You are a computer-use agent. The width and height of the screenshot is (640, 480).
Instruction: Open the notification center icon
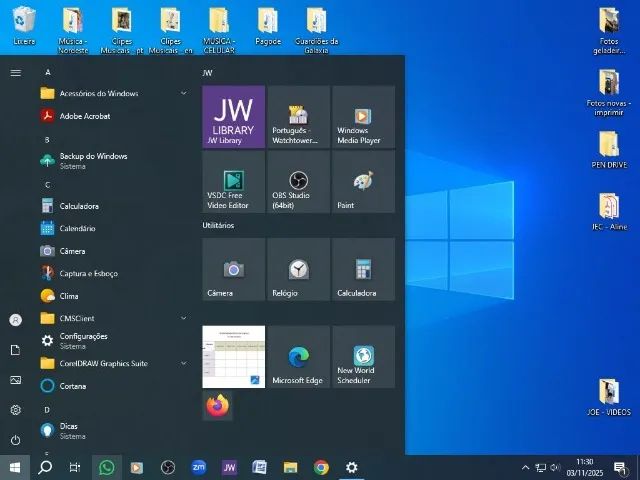click(x=620, y=468)
